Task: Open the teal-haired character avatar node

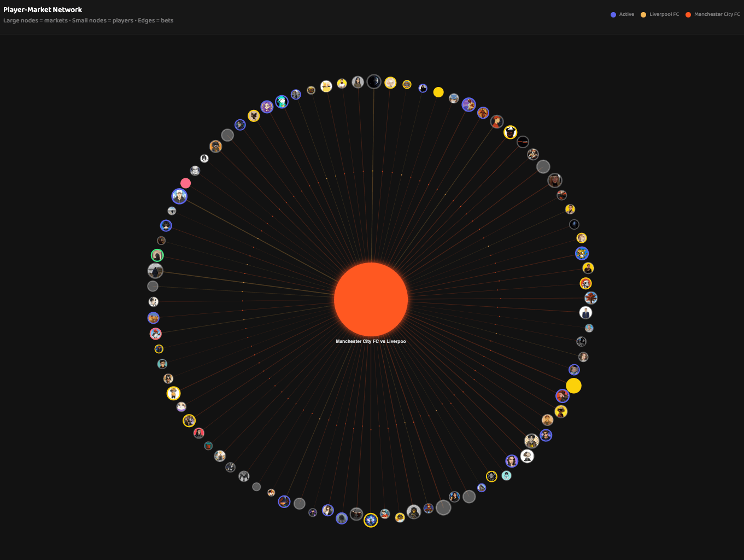Action: pos(282,102)
